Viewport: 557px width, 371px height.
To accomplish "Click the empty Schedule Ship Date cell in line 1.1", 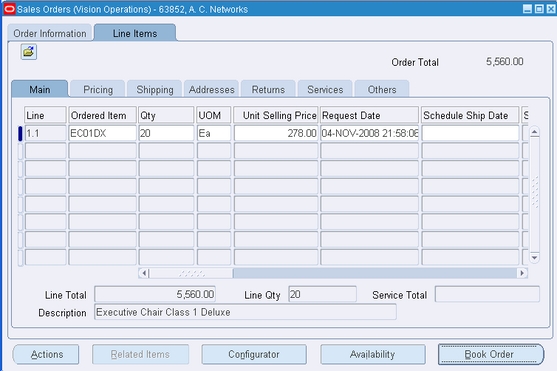I will (x=470, y=133).
